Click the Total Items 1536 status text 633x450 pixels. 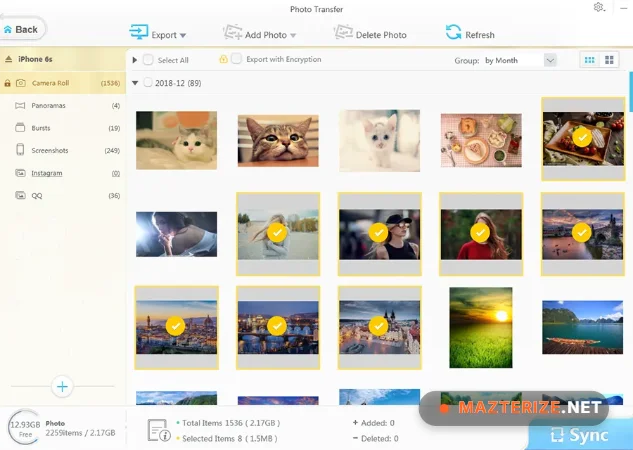coord(231,423)
